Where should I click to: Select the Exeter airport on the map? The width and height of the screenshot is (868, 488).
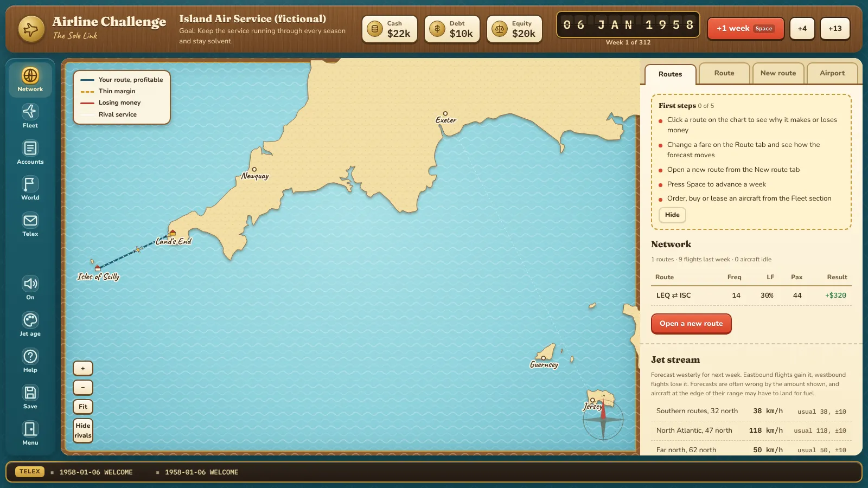coord(445,113)
